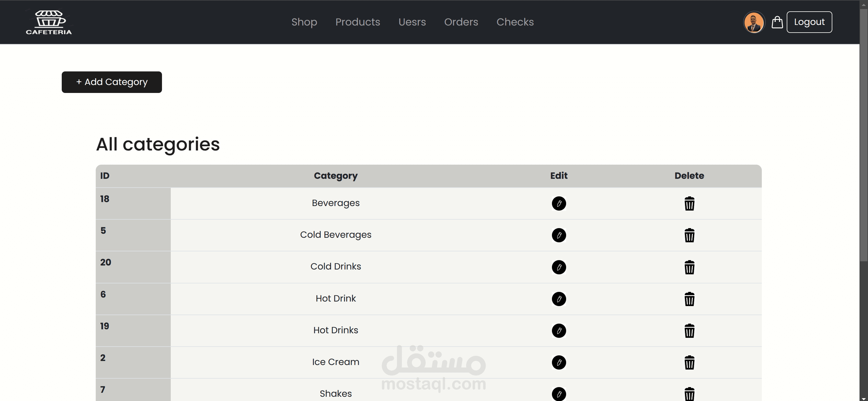Click trash icon for Cold Drinks

(689, 267)
